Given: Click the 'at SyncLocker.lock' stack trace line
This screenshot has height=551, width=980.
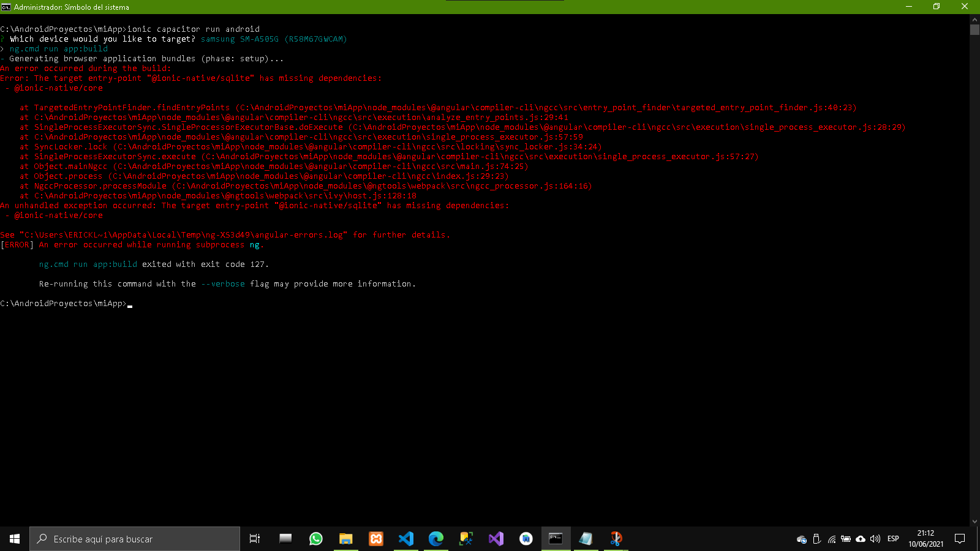Looking at the screenshot, I should [311, 146].
